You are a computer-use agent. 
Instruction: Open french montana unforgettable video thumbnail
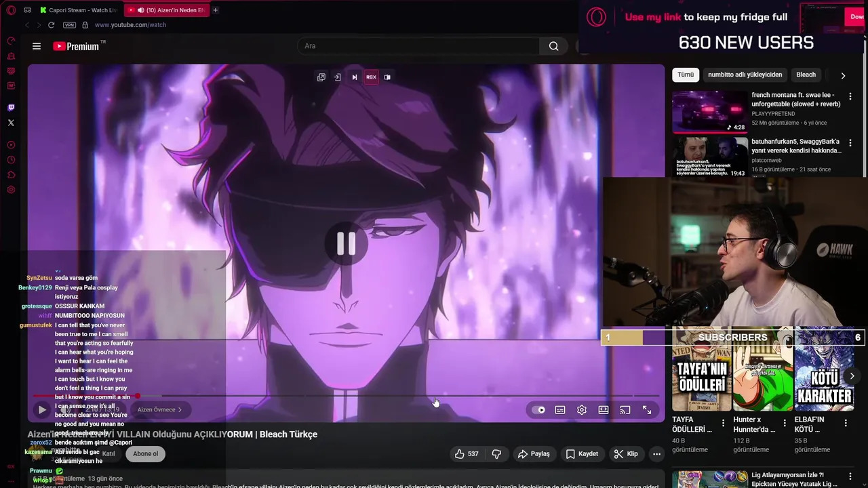click(x=710, y=112)
